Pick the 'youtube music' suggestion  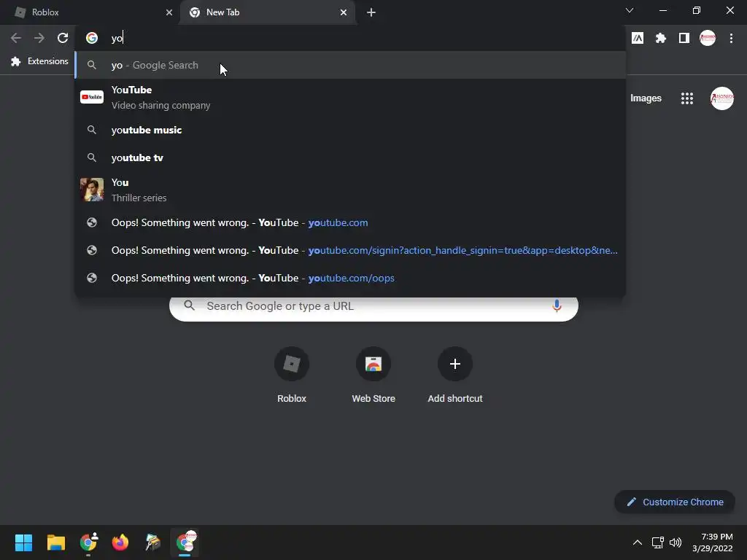(x=350, y=130)
